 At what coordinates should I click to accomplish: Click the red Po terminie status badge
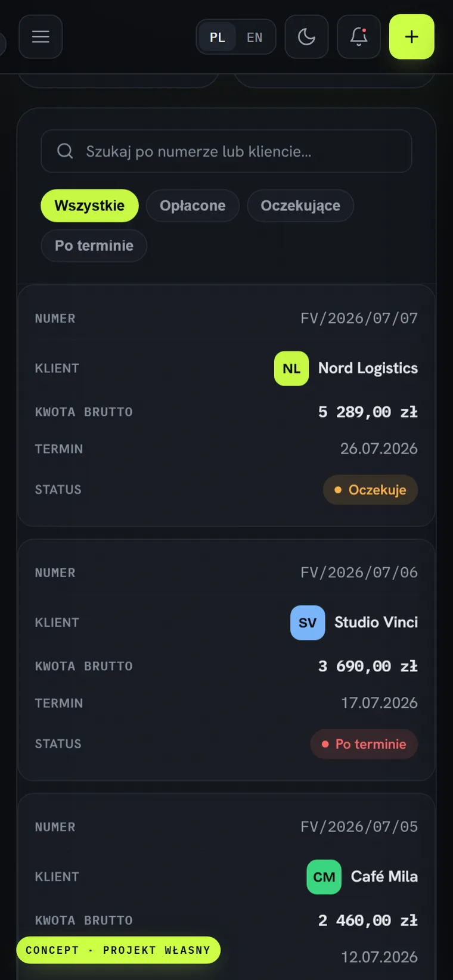coord(364,744)
